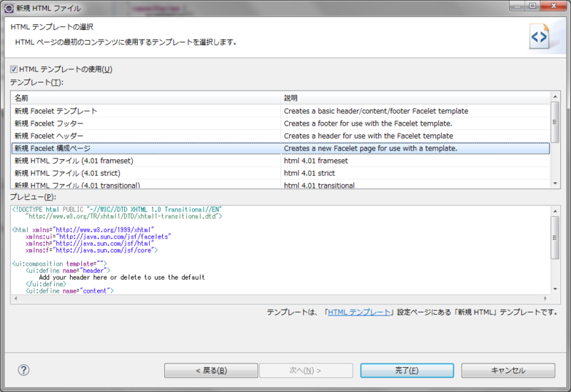
Task: Select 新規 Facelet ヘッダー row
Action: (281, 136)
